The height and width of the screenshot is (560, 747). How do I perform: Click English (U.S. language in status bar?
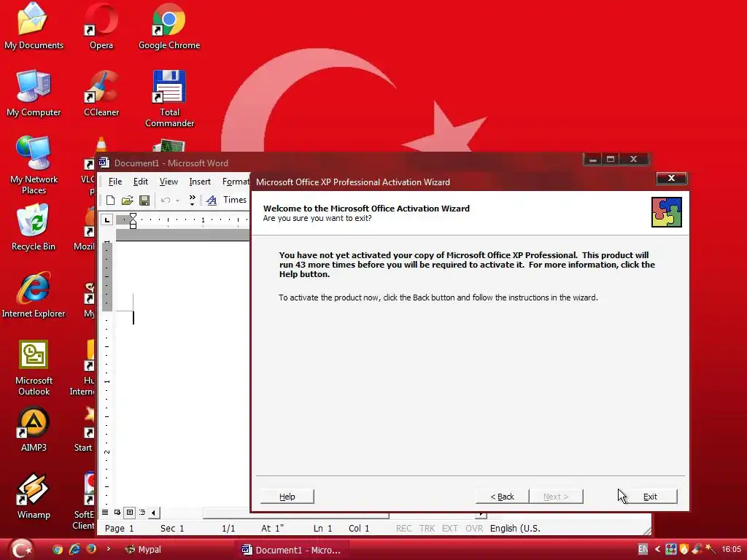click(515, 529)
